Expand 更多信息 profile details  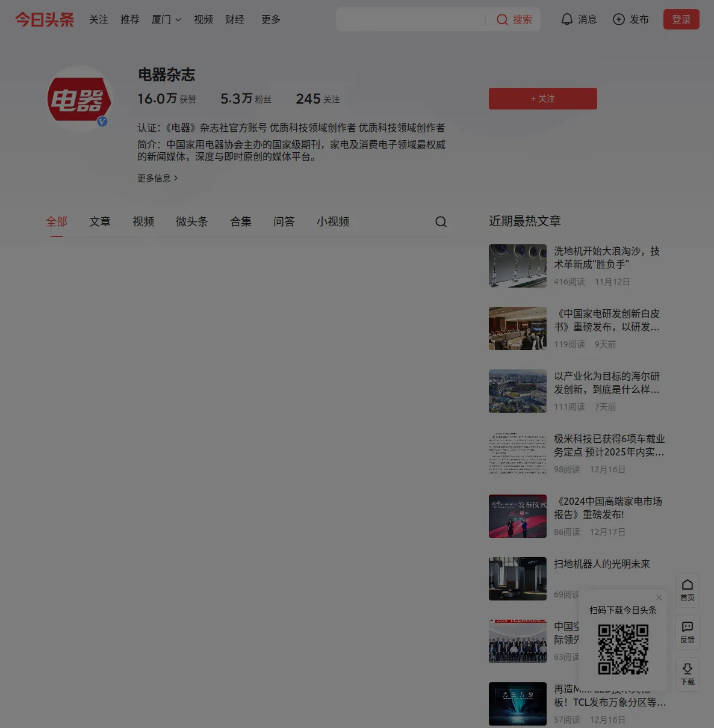coord(157,178)
